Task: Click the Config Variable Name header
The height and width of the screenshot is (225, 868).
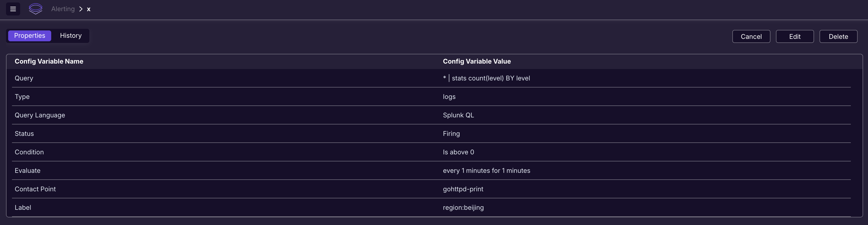Action: click(49, 61)
